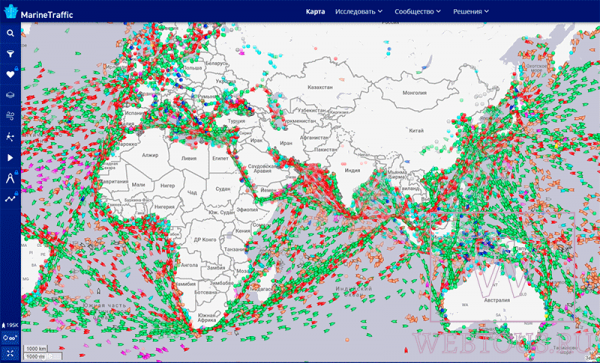
Task: Open the vessel filter funnel icon
Action: (10, 54)
